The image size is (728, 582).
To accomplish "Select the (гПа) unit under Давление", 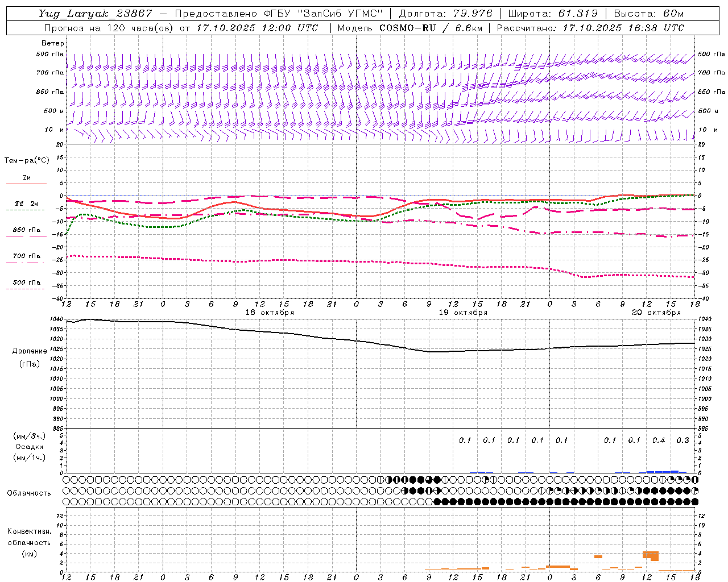I will click(30, 364).
